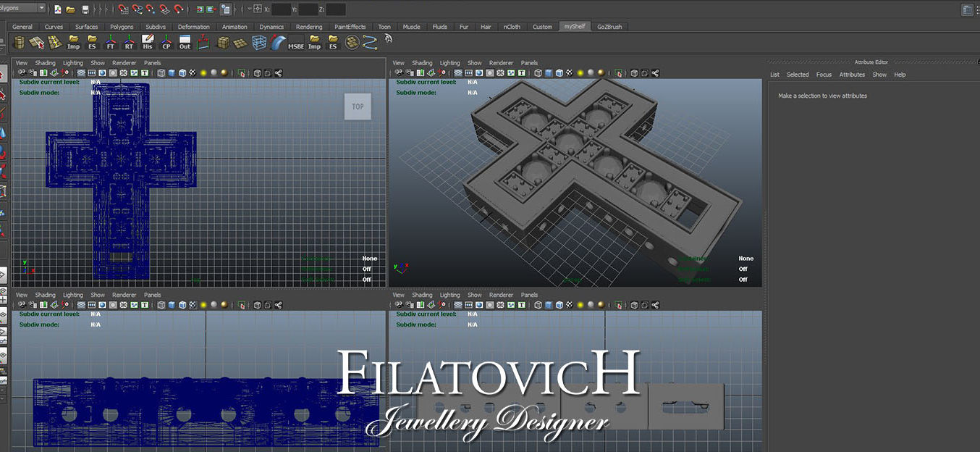
Task: Open the Deformation shelf tab
Action: coord(193,27)
